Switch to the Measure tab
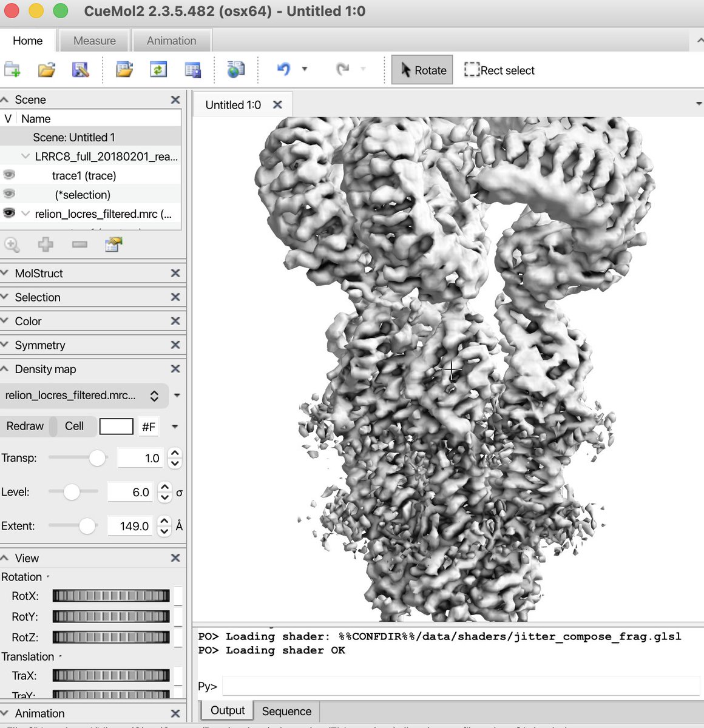704x728 pixels. [95, 41]
